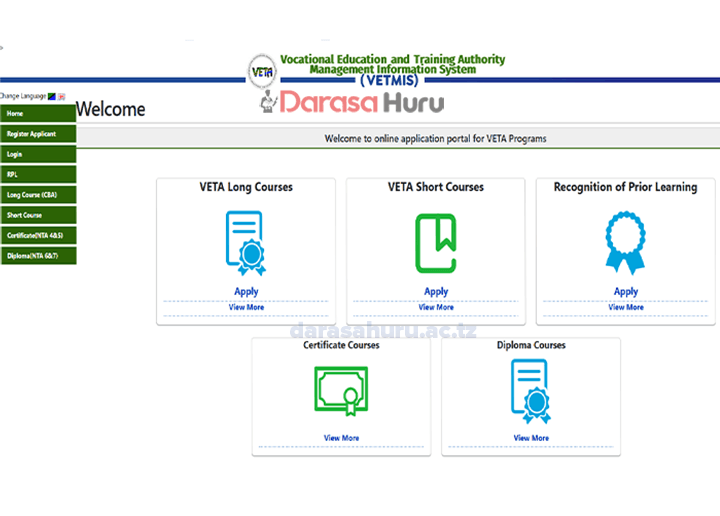
Task: Click the 'Recognition of Prior Learning' card title
Action: click(625, 187)
